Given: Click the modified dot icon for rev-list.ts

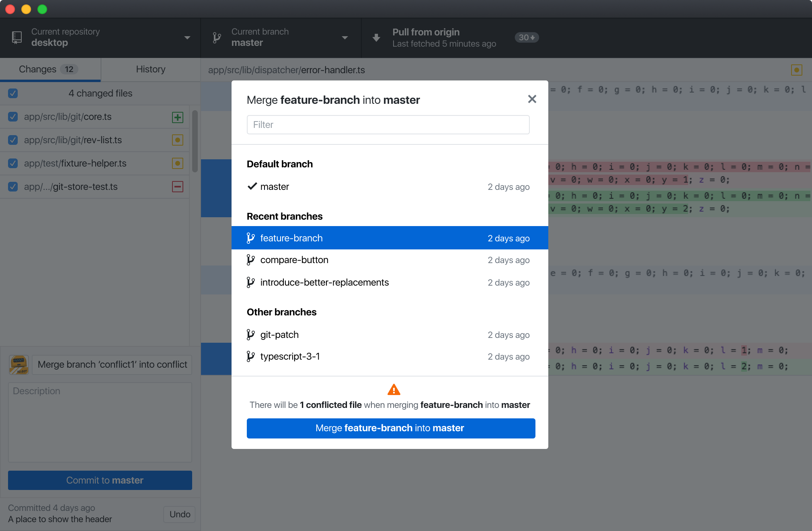Looking at the screenshot, I should (177, 140).
